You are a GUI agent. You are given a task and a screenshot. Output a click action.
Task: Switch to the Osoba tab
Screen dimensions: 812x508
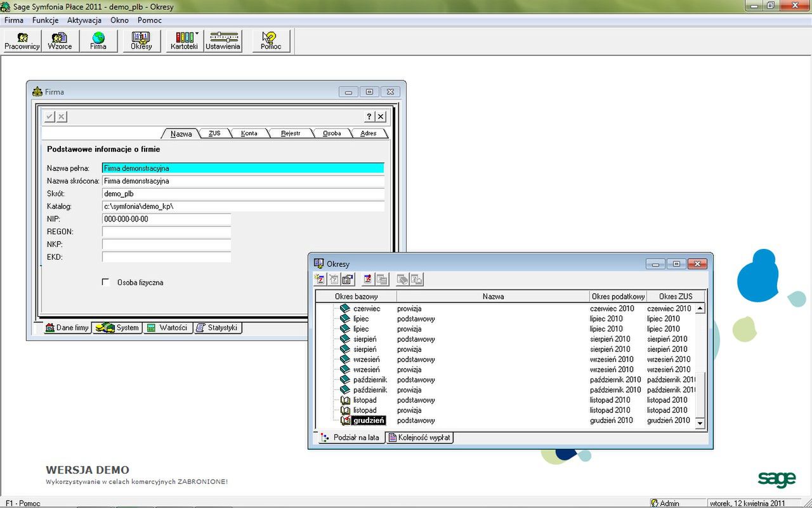(x=332, y=133)
